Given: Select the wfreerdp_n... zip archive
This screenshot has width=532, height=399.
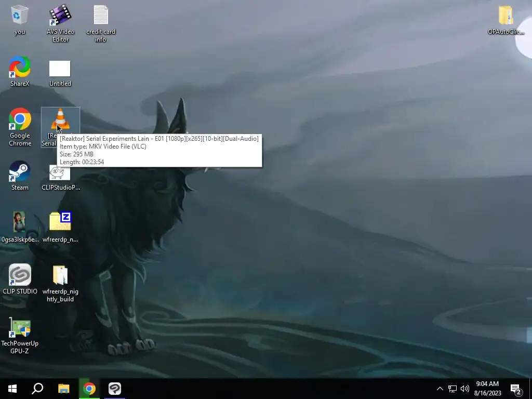Looking at the screenshot, I should [60, 228].
